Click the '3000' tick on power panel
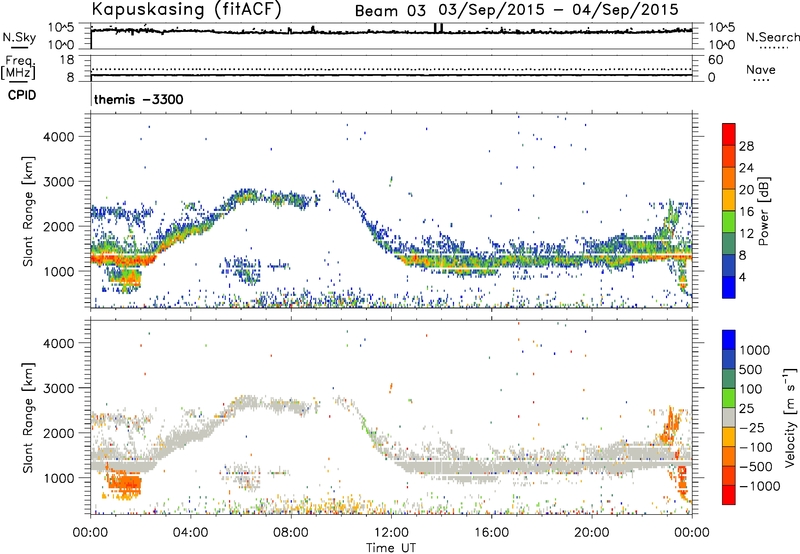 [59, 182]
